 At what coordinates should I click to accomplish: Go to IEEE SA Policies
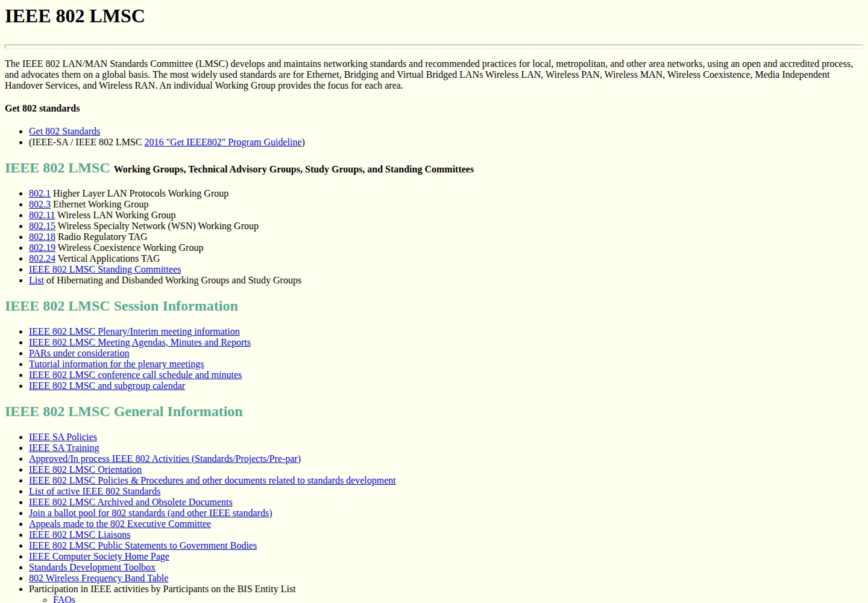[63, 437]
